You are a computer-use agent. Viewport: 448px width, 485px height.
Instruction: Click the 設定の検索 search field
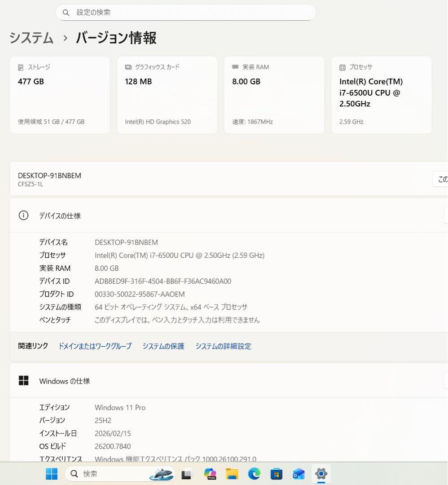click(186, 13)
